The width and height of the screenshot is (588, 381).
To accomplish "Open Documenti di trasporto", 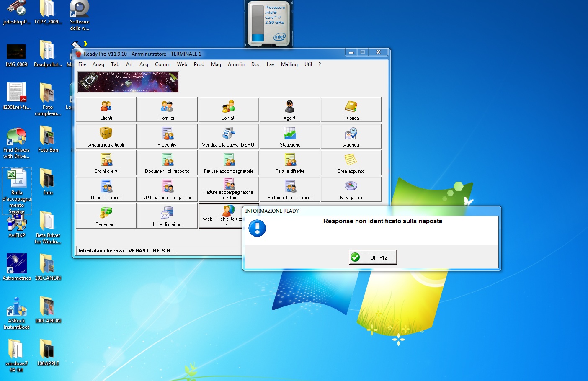I will [x=167, y=163].
